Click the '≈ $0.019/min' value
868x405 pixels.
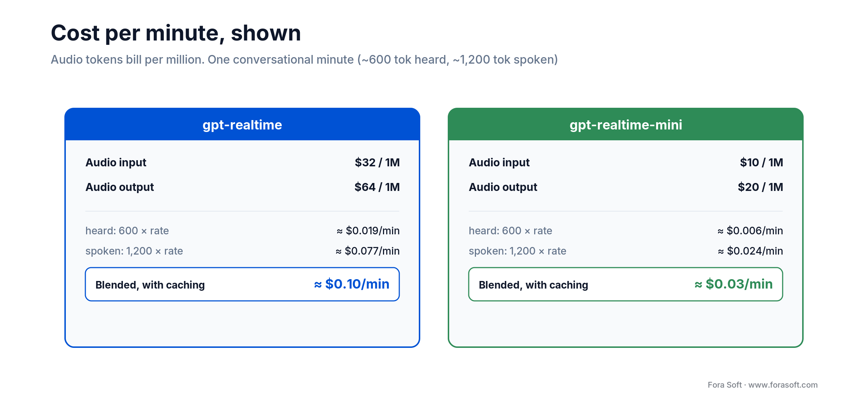pyautogui.click(x=368, y=231)
